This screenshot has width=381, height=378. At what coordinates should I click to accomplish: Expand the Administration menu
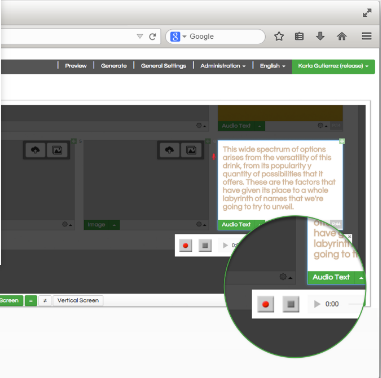tap(223, 66)
